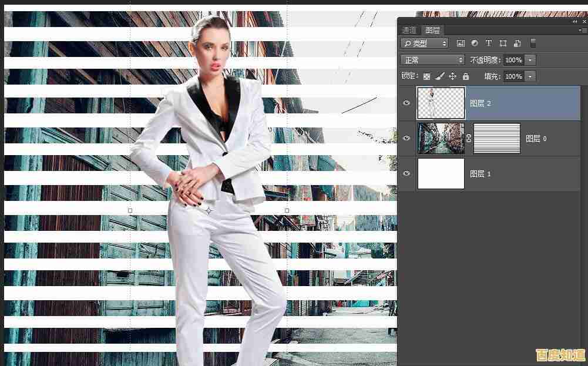Click the pixel layer filter icon

tap(461, 43)
